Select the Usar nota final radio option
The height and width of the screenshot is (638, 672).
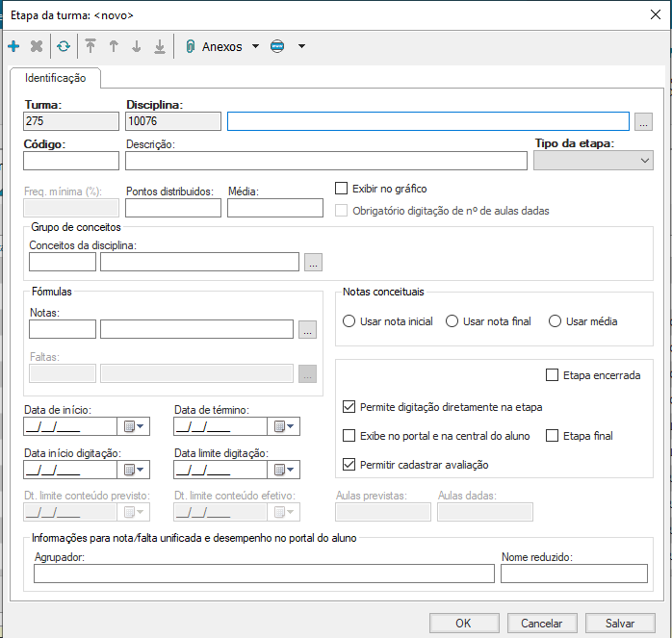(x=452, y=321)
